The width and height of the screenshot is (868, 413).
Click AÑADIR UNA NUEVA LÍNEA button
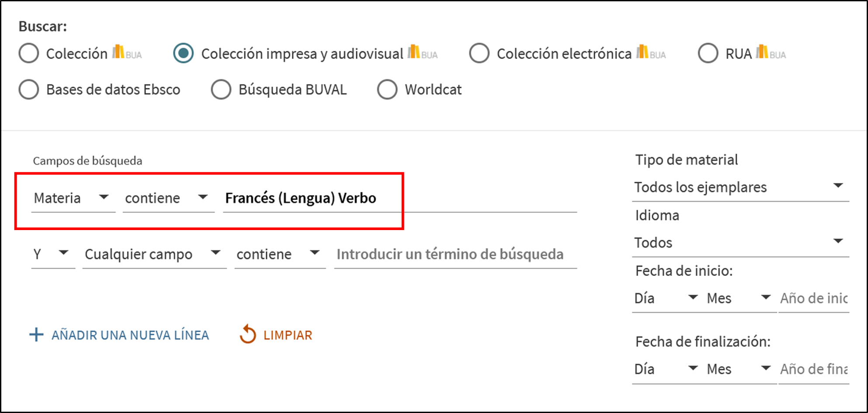[x=130, y=335]
